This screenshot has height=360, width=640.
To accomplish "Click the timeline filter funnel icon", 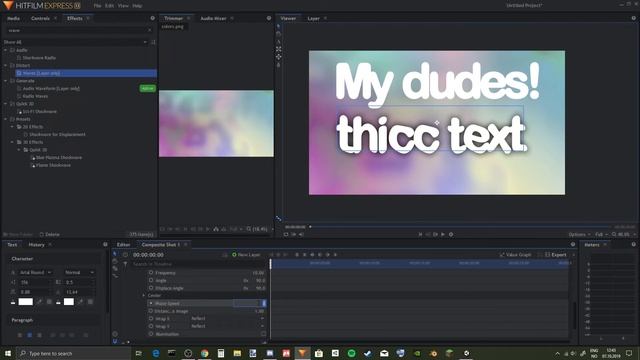I will (x=125, y=264).
